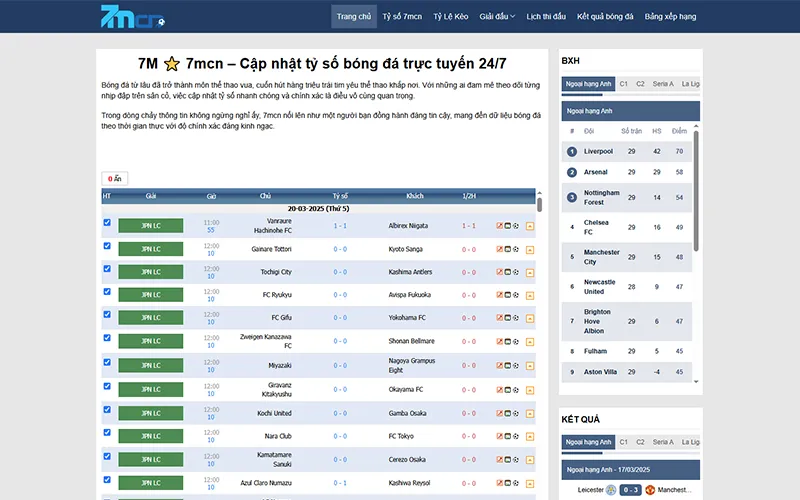Uncheck the checkbox for the Tochigi City match
The width and height of the screenshot is (800, 500).
tap(107, 269)
